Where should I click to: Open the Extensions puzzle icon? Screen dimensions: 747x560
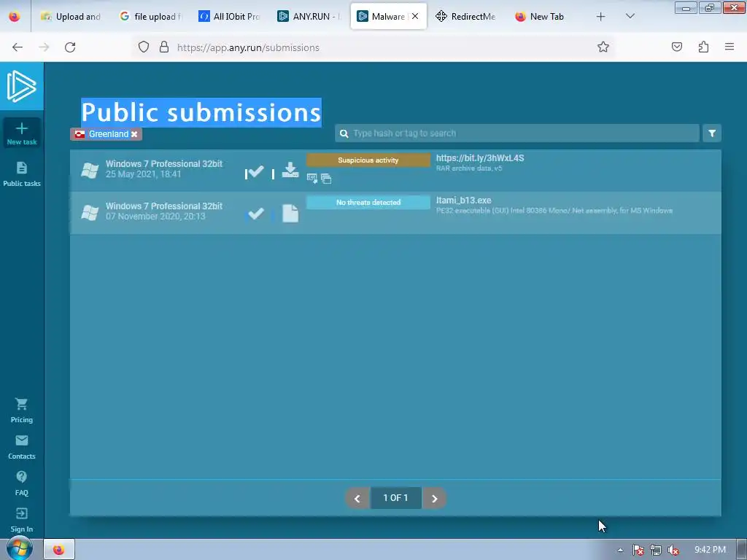[x=703, y=47]
